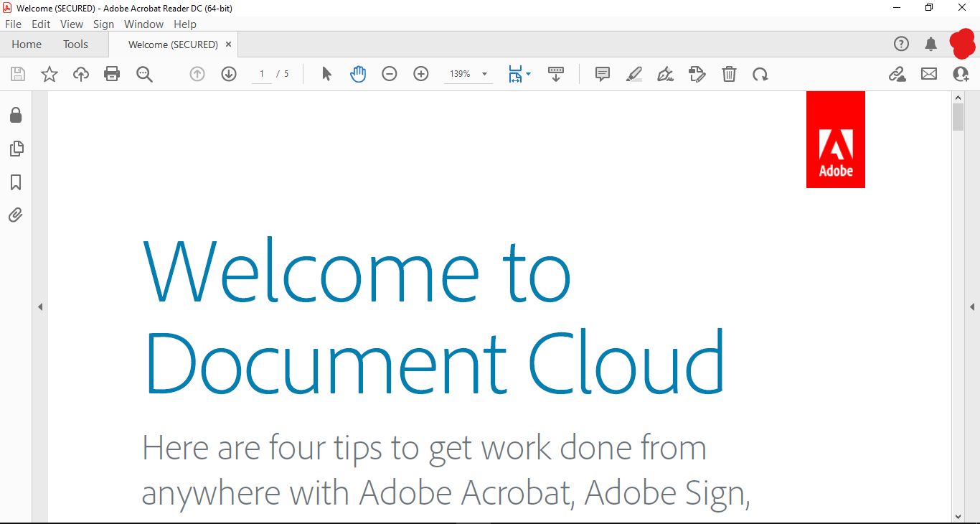This screenshot has width=980, height=524.
Task: Open the File menu
Action: coord(13,24)
